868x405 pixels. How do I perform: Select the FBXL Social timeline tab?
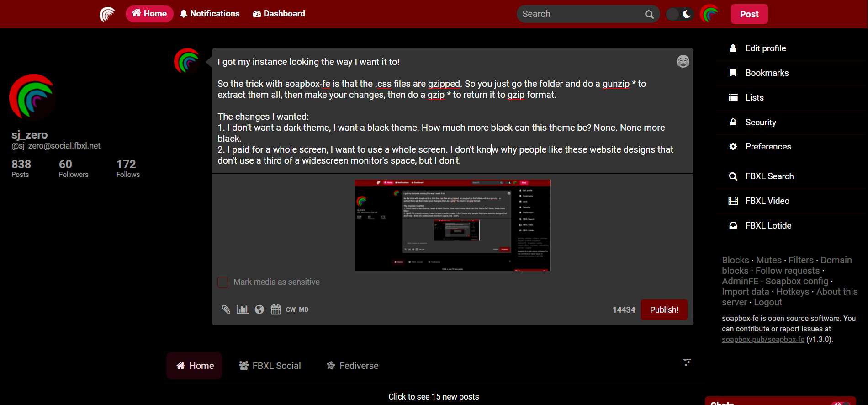point(270,366)
